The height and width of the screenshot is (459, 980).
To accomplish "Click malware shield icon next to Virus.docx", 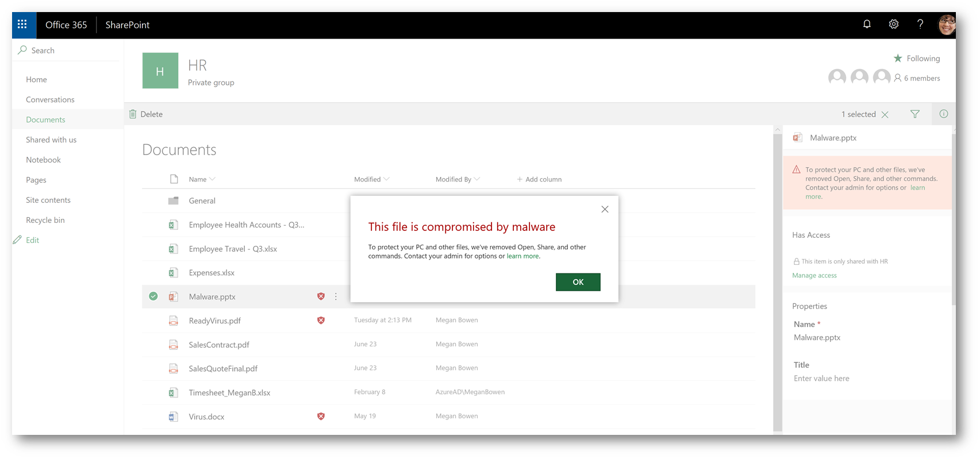I will coord(321,416).
